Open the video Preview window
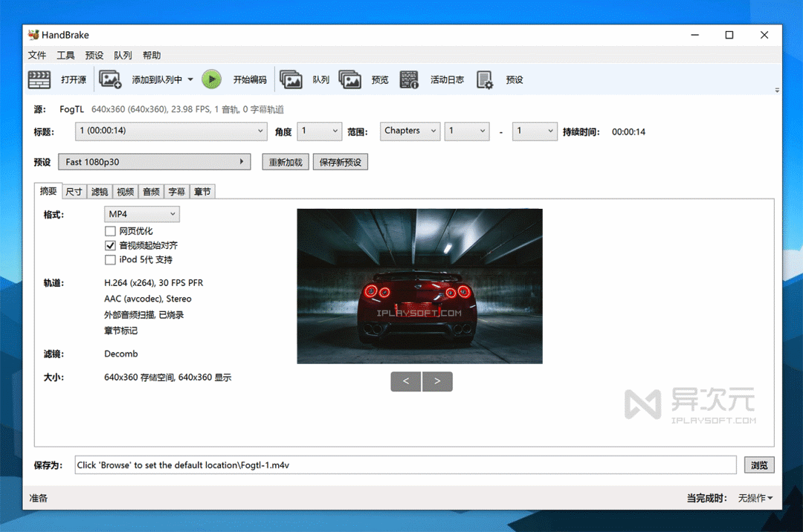 point(367,80)
